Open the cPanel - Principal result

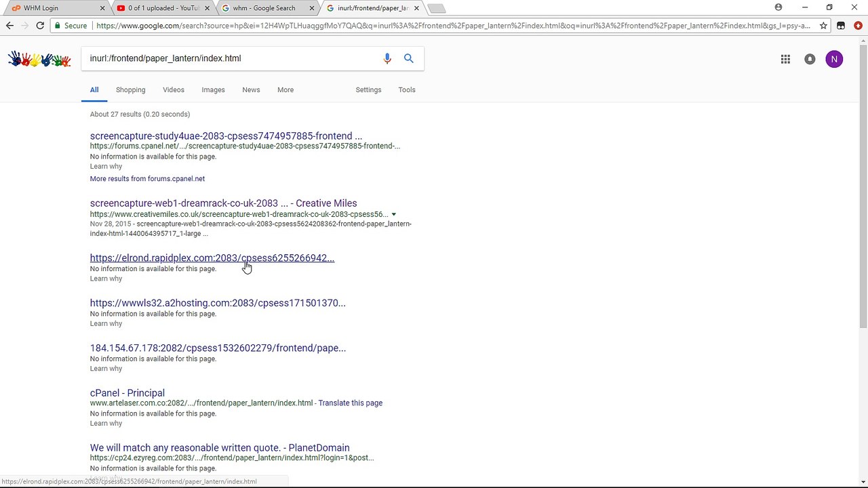[x=127, y=393]
